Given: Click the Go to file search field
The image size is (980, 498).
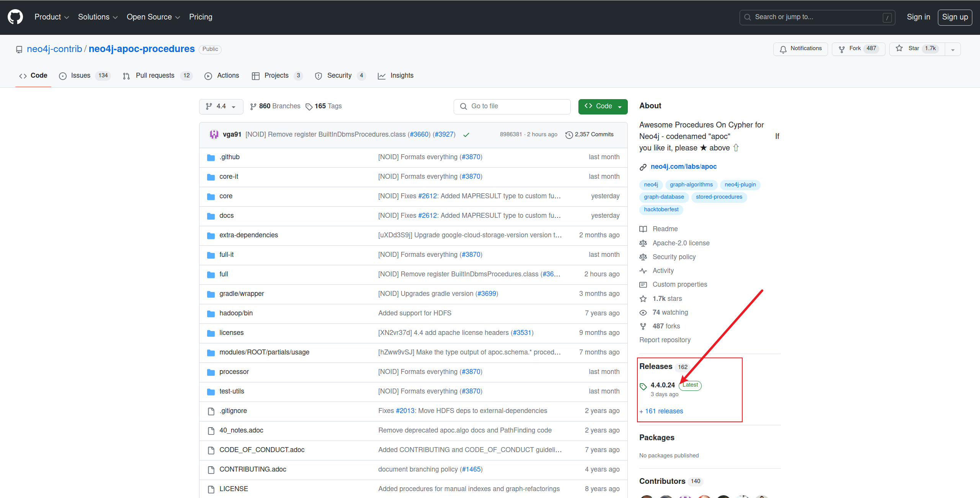Looking at the screenshot, I should [x=512, y=106].
